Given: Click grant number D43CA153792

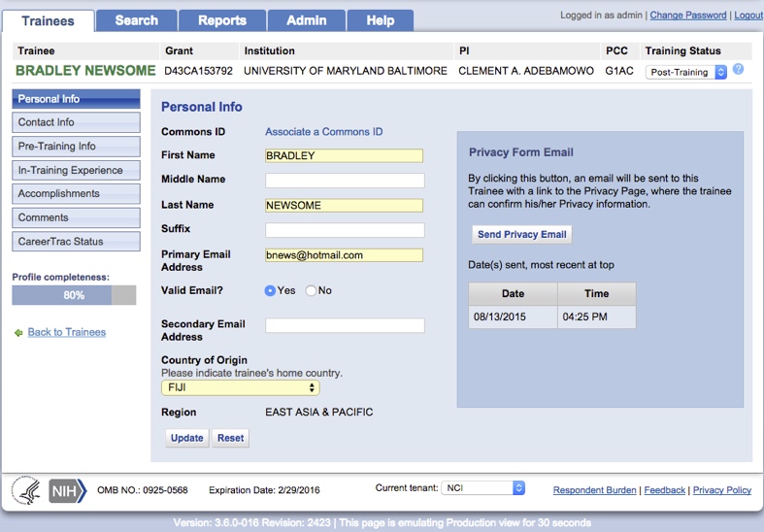Looking at the screenshot, I should [198, 71].
